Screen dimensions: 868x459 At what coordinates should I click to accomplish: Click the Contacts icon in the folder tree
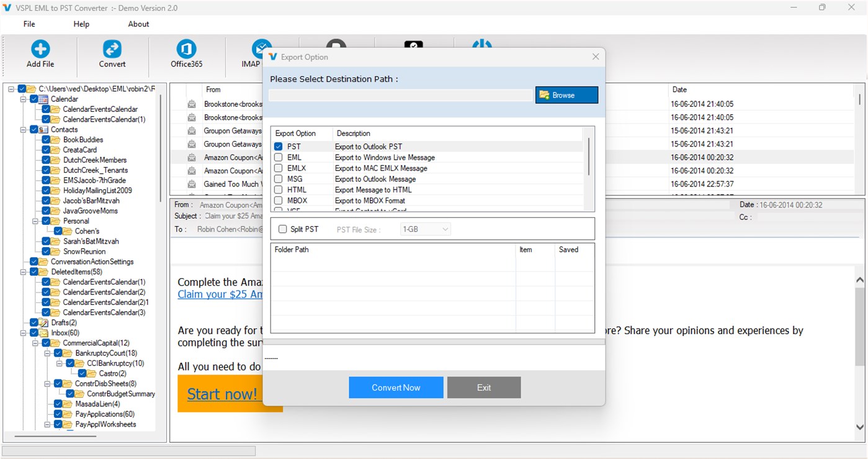coord(44,129)
